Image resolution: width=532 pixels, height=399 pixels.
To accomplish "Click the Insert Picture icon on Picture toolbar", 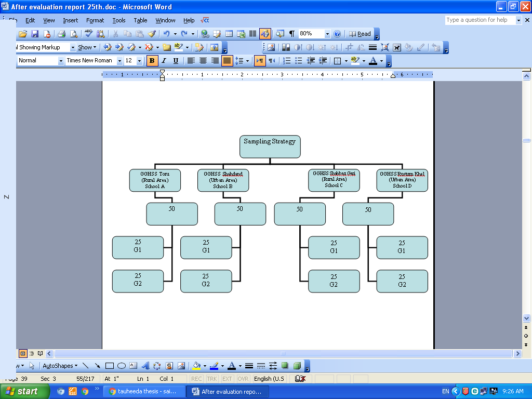I will (x=271, y=47).
